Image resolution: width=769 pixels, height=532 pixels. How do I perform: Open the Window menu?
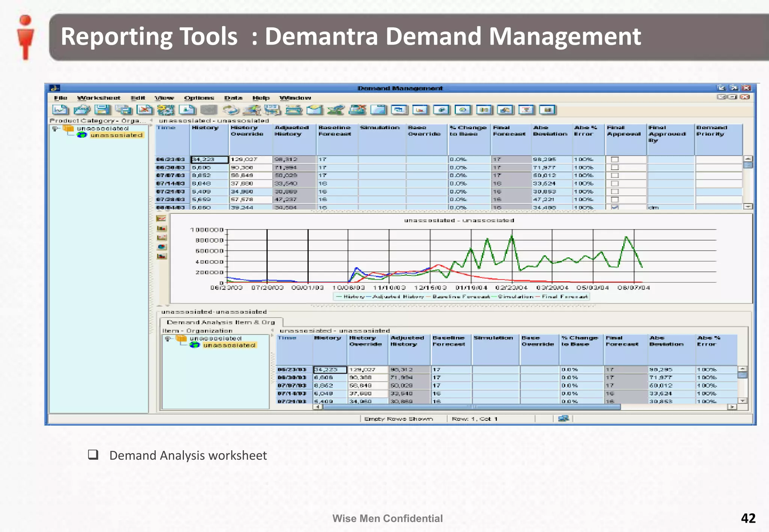295,98
